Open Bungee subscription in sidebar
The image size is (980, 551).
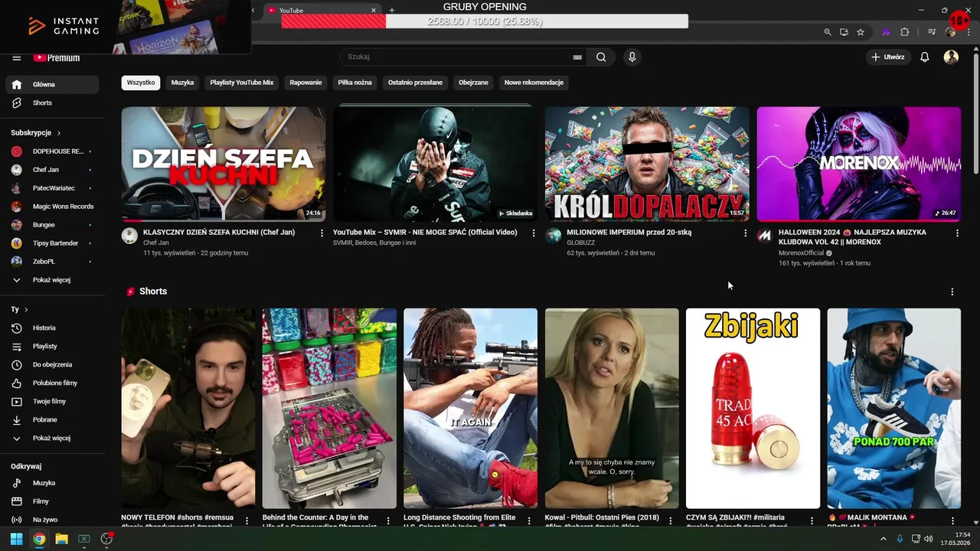click(52, 225)
